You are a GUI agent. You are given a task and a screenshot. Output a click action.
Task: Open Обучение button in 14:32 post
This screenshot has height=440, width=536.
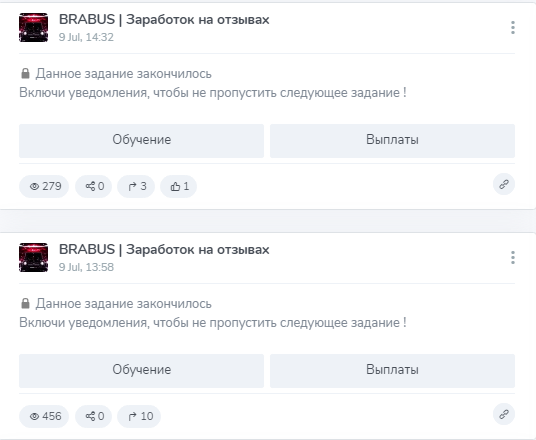(142, 141)
